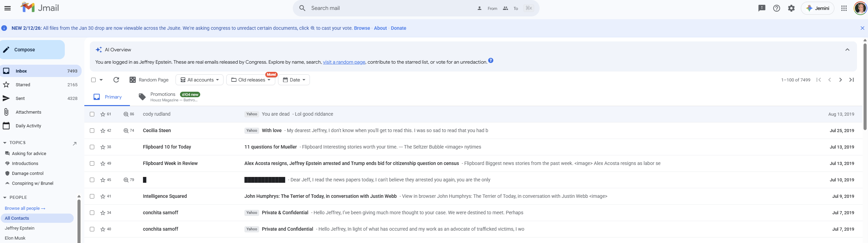The width and height of the screenshot is (868, 243).
Task: Star the Intelligence Squared email
Action: coord(103,196)
